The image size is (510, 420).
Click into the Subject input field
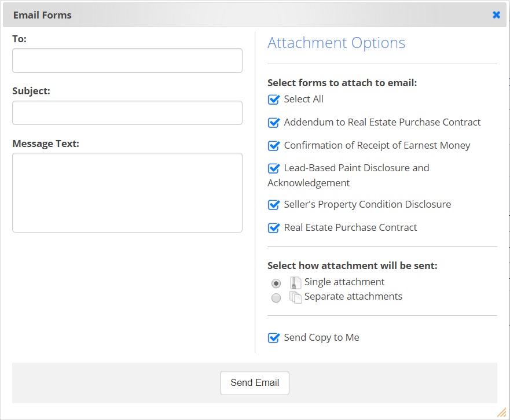[x=127, y=113]
